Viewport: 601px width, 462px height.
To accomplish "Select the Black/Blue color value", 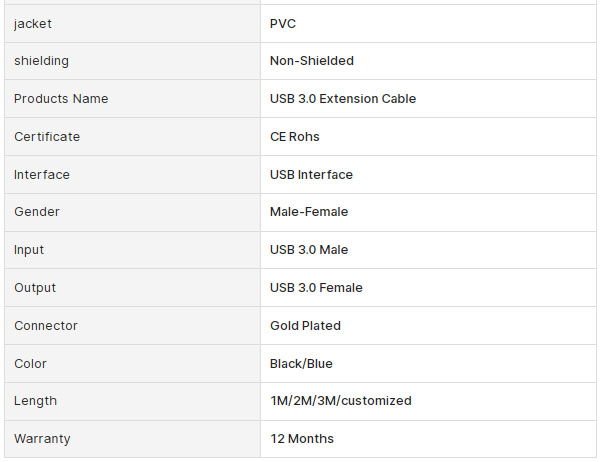I will pyautogui.click(x=301, y=363).
